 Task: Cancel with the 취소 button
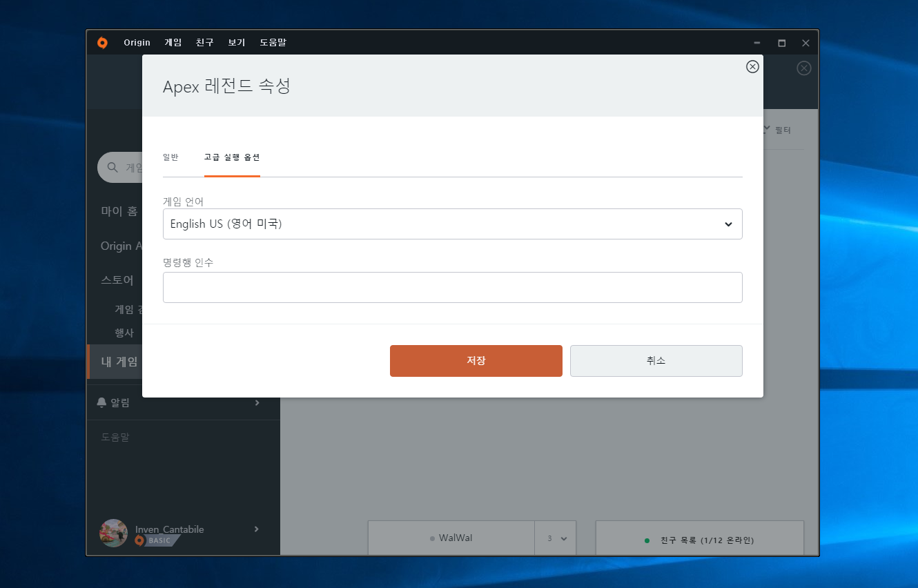[656, 361]
